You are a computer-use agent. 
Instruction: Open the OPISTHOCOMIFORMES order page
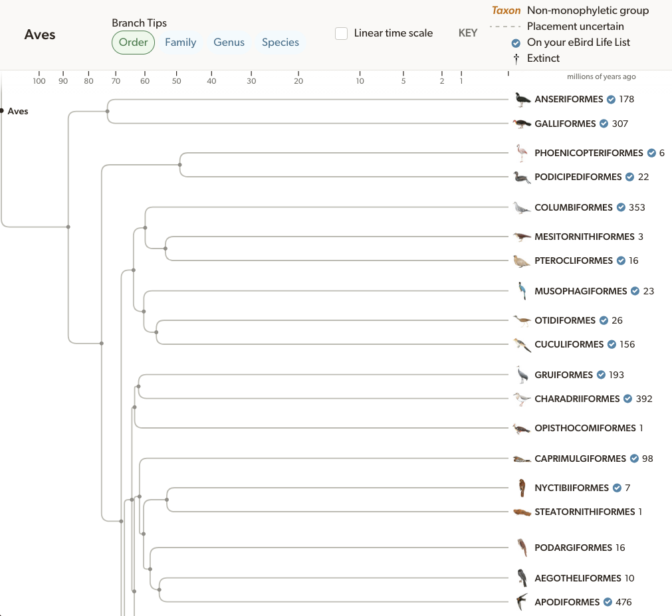click(586, 427)
